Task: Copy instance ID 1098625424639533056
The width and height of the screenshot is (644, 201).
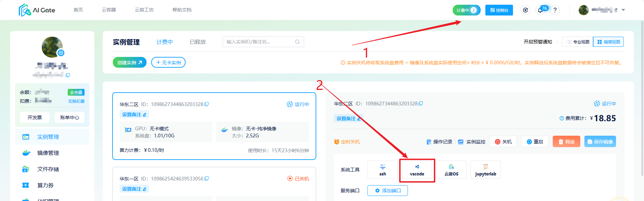Action: click(x=207, y=178)
